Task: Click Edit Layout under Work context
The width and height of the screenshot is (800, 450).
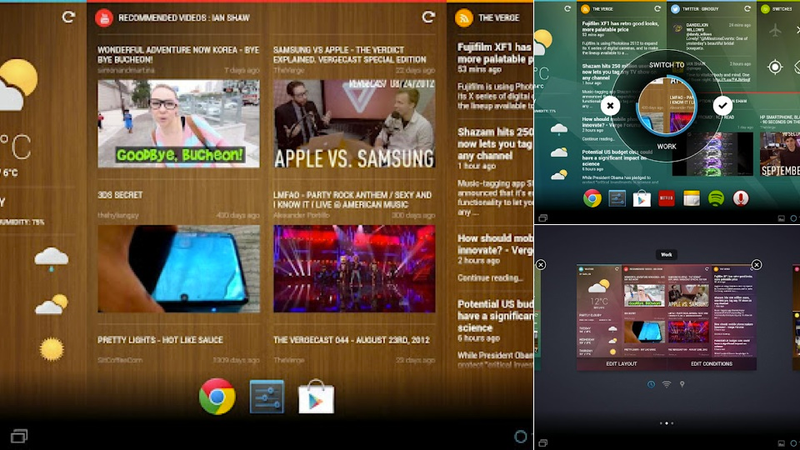Action: click(x=621, y=364)
